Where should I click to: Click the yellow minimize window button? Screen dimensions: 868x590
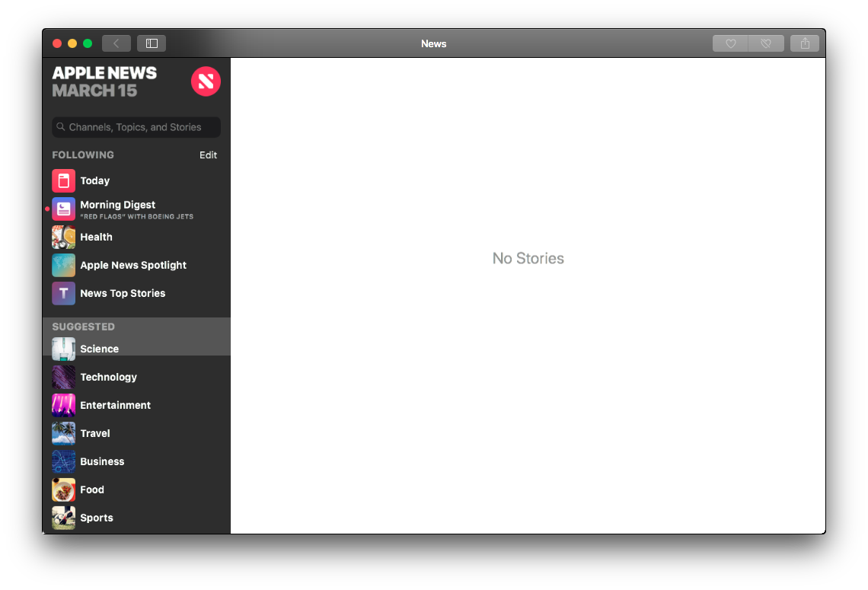point(72,43)
